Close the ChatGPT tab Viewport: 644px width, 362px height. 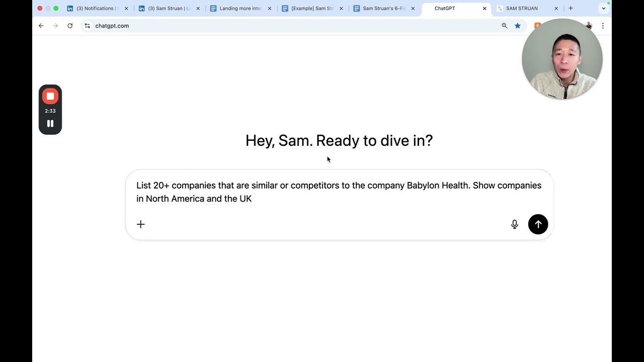click(x=485, y=8)
